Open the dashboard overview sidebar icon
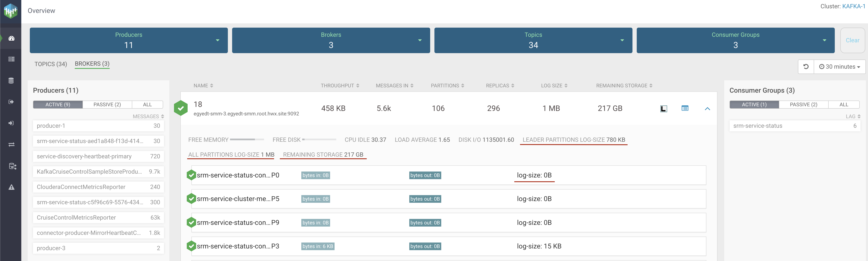The image size is (868, 261). (11, 38)
